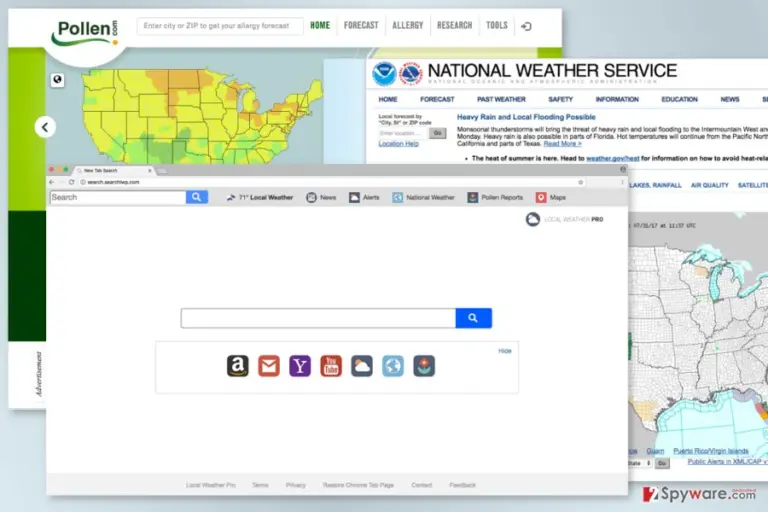The width and height of the screenshot is (768, 512).
Task: Click Go button next to location field
Action: 437,133
